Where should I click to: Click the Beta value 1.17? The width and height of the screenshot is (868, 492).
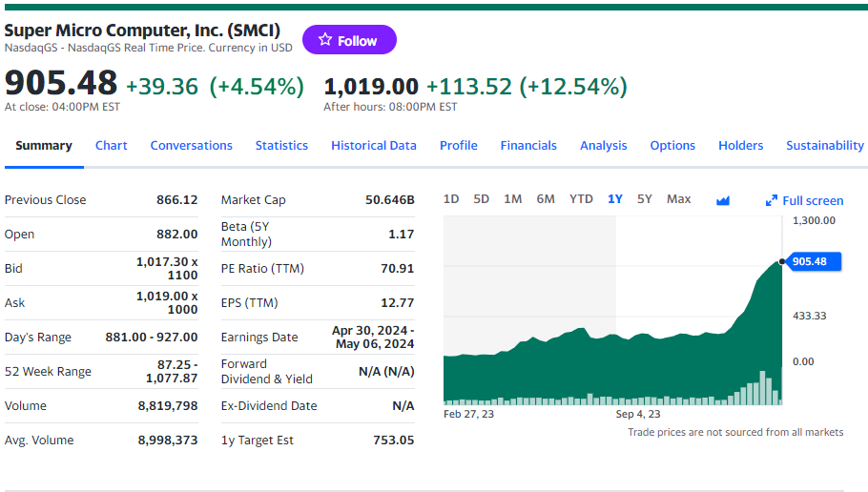pos(402,235)
